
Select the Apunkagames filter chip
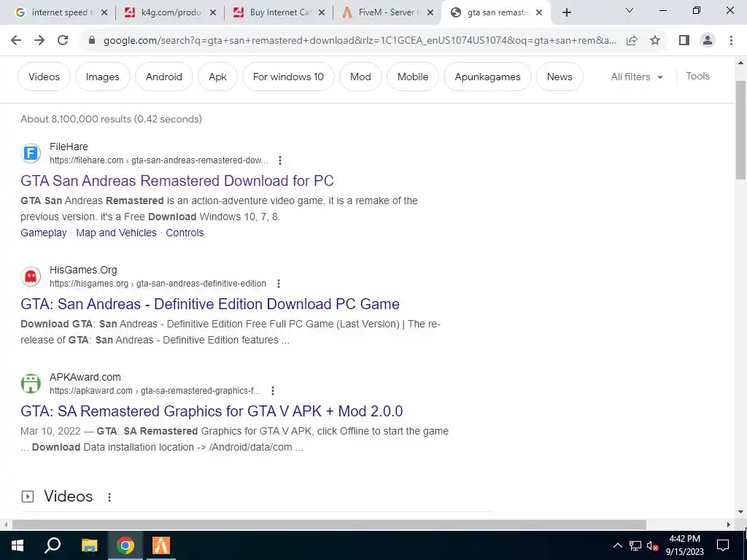pos(487,77)
